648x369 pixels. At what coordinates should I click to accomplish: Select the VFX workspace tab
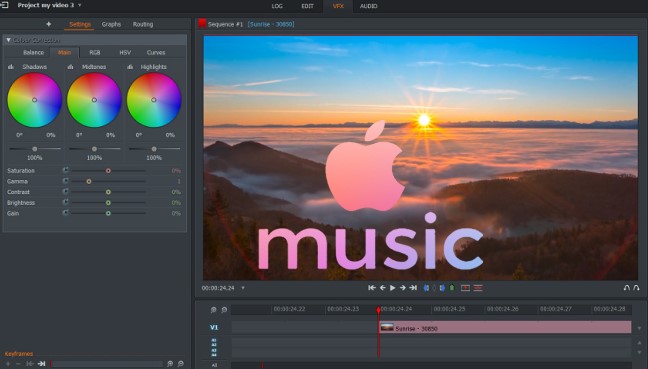(x=338, y=6)
